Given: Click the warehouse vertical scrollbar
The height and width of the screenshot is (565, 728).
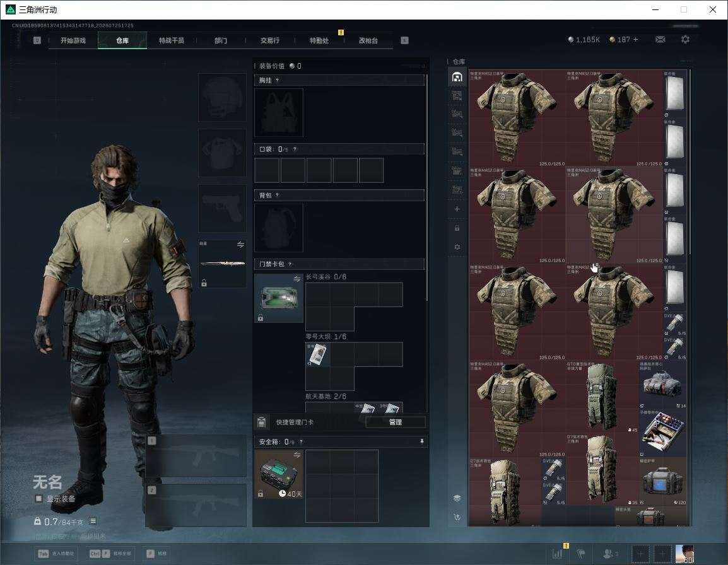Looking at the screenshot, I should (690, 163).
